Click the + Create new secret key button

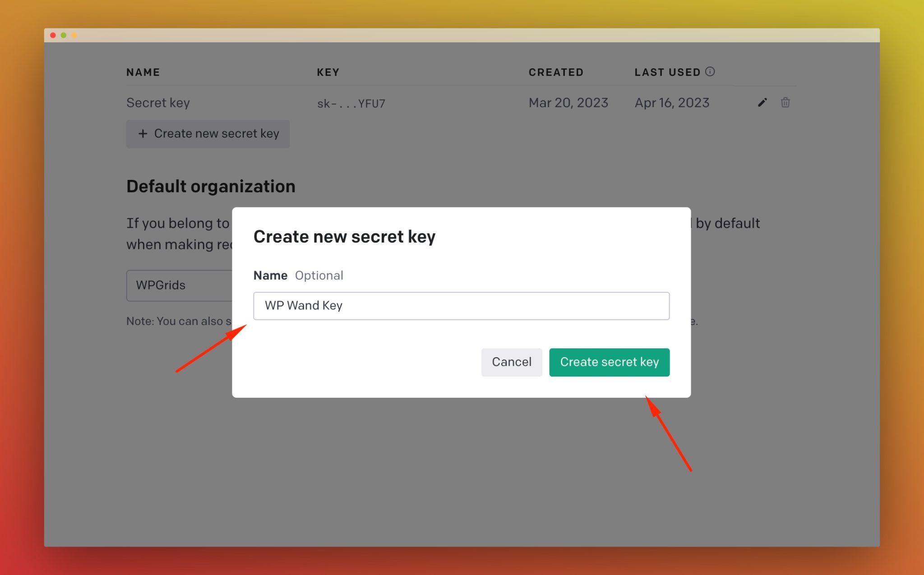(x=208, y=134)
